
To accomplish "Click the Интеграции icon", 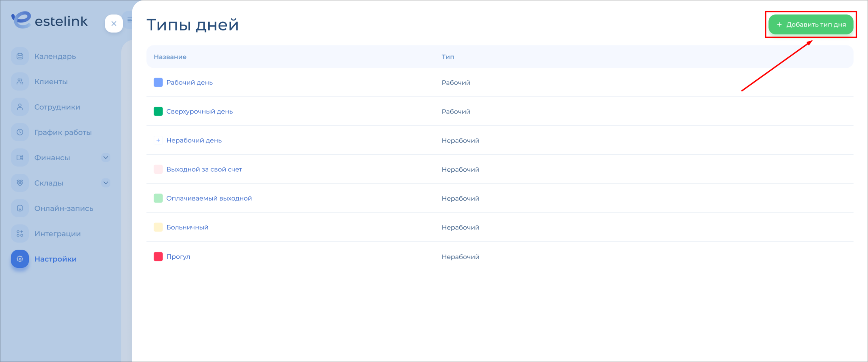I will tap(20, 233).
